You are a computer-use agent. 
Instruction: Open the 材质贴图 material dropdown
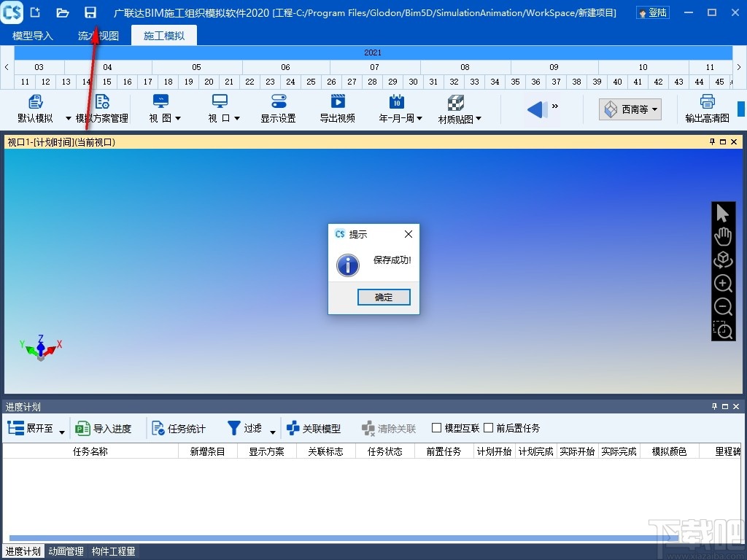[x=479, y=119]
